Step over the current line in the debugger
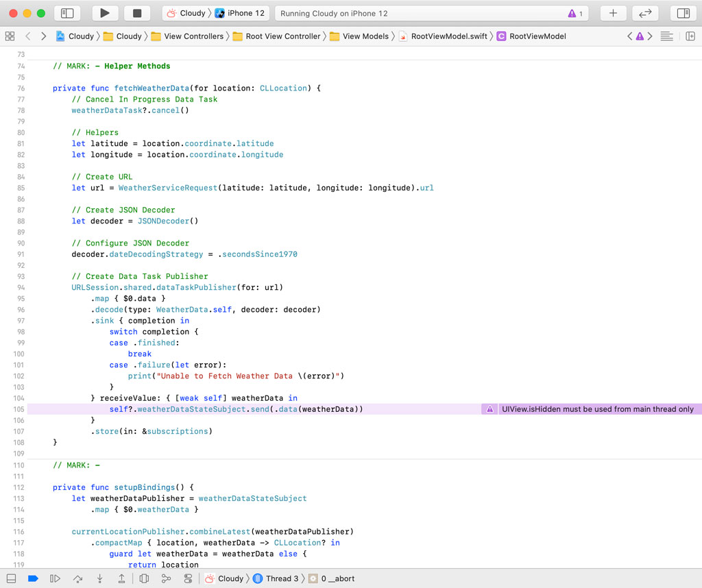The width and height of the screenshot is (702, 588). [77, 578]
